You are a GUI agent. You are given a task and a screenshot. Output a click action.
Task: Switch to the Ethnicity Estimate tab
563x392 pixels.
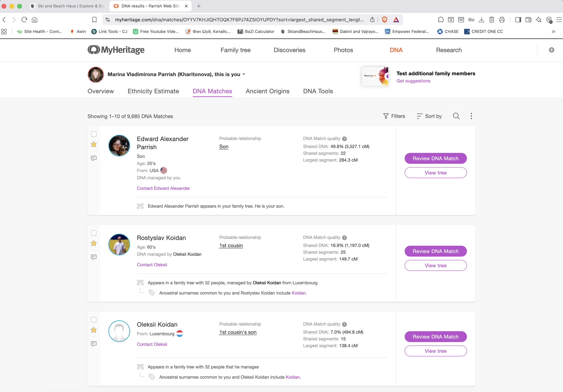pos(153,91)
